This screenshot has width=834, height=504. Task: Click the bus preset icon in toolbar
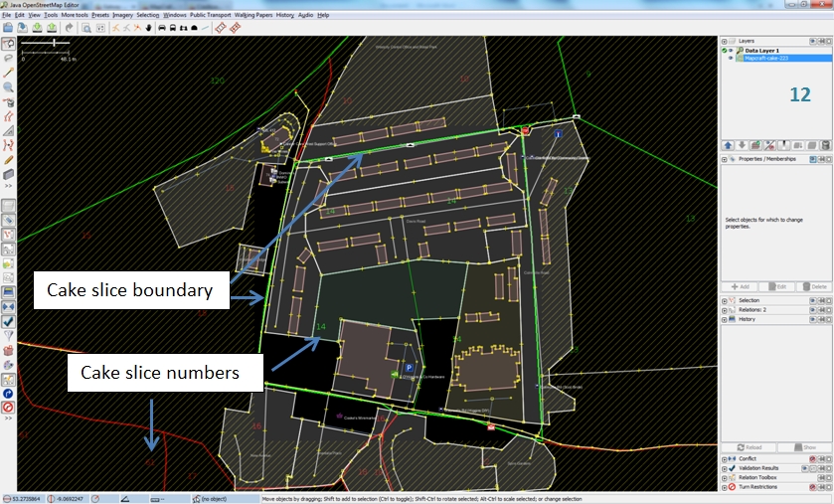(173, 28)
